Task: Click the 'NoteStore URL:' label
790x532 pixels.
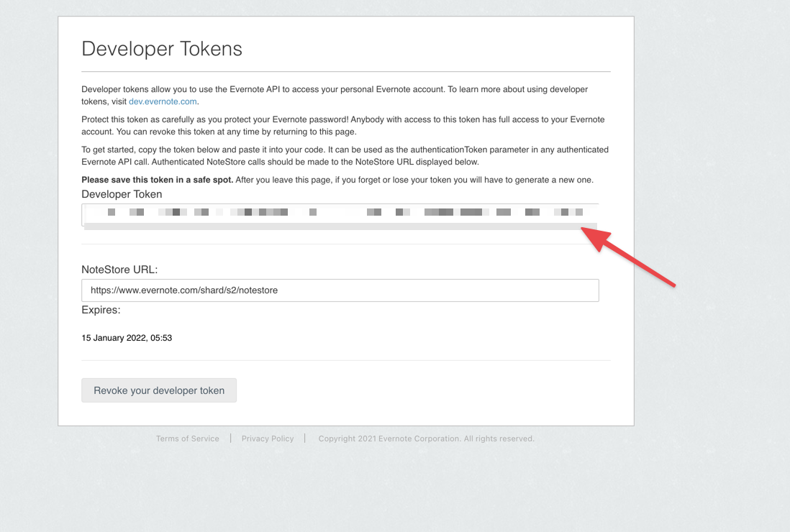Action: pos(119,270)
